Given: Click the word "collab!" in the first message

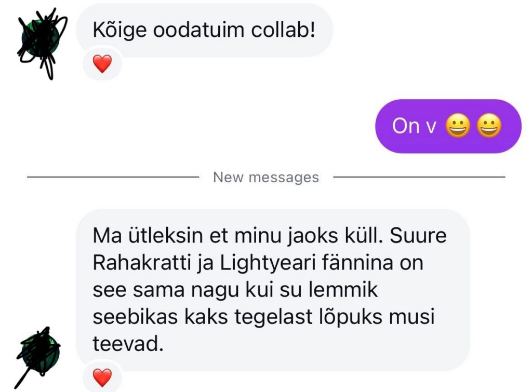Looking at the screenshot, I should point(283,30).
